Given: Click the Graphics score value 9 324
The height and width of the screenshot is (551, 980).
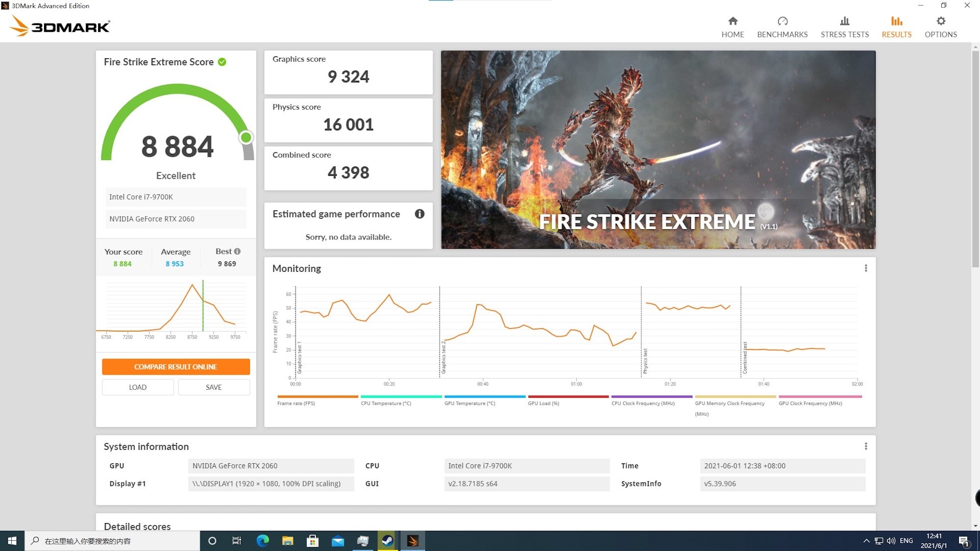Looking at the screenshot, I should coord(348,77).
